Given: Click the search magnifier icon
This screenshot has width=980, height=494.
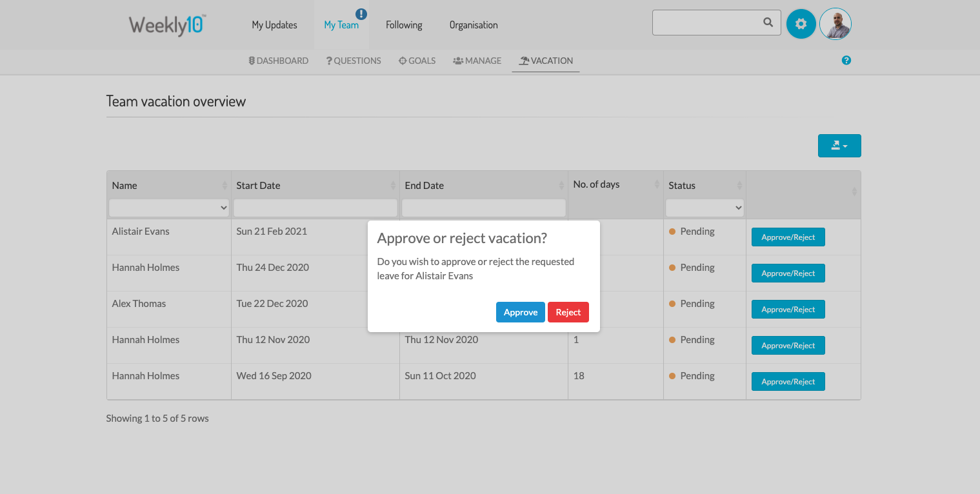Looking at the screenshot, I should pyautogui.click(x=768, y=23).
